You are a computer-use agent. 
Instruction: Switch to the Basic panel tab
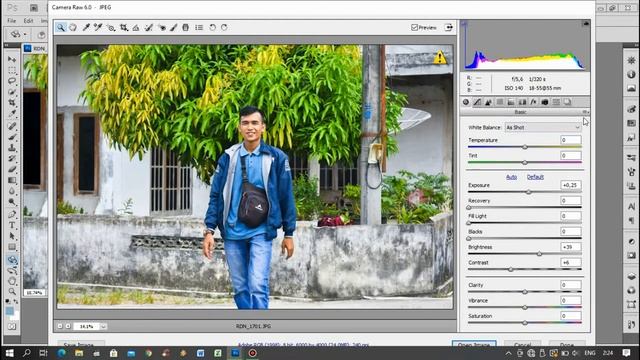tap(466, 102)
